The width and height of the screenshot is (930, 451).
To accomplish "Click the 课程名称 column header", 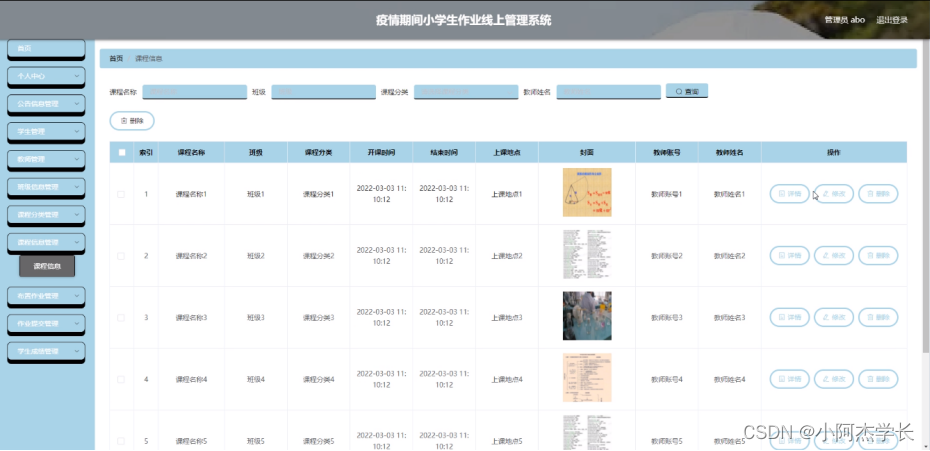I will pos(191,153).
